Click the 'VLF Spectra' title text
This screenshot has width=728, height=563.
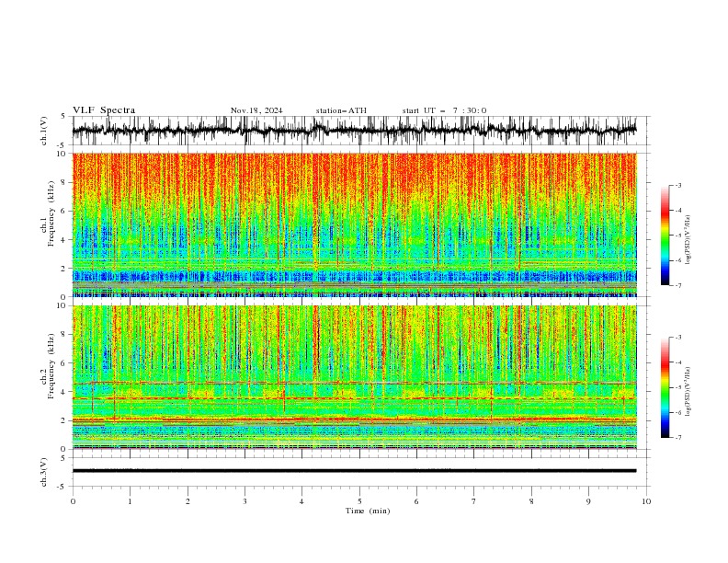[x=104, y=110]
